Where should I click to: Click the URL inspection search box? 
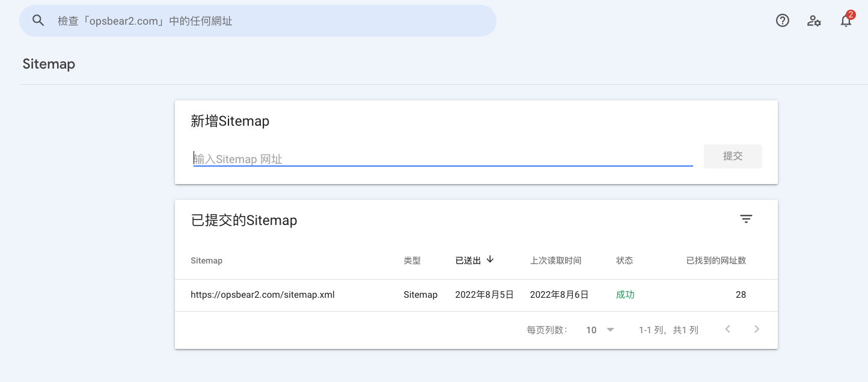[x=258, y=20]
